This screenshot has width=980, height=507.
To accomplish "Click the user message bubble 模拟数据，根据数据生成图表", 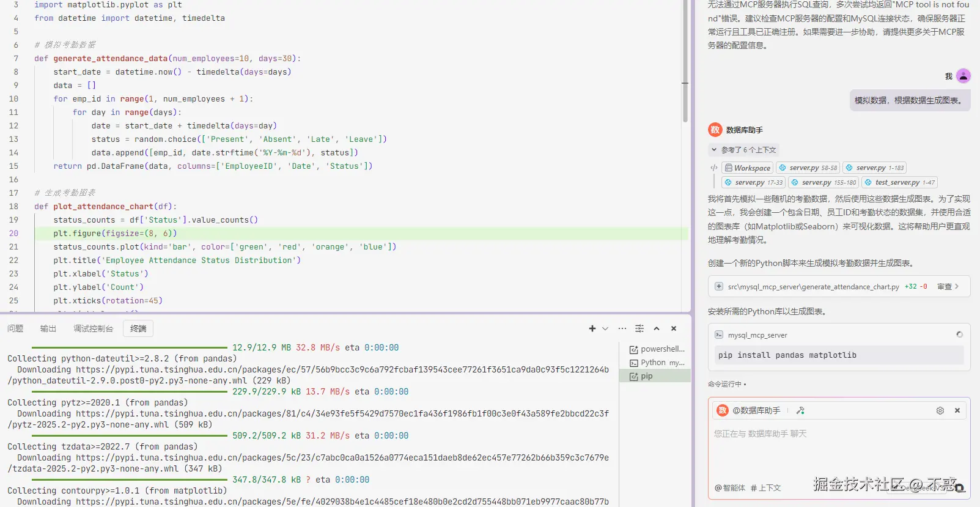I will coord(910,100).
